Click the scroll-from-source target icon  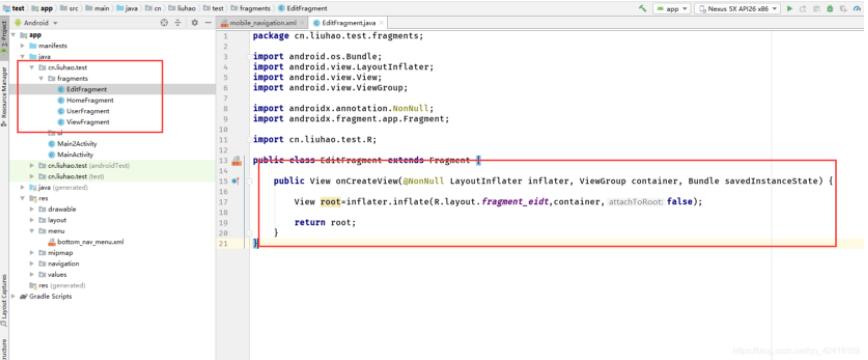164,23
